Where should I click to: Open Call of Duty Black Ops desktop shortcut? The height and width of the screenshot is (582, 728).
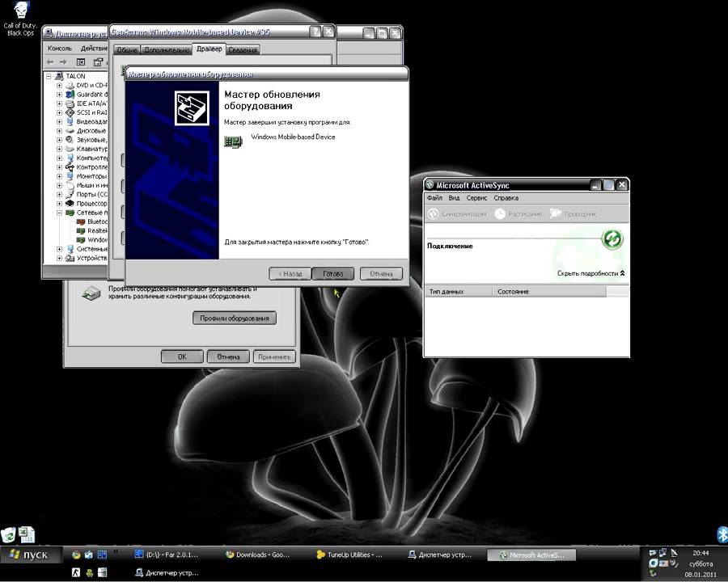point(20,19)
